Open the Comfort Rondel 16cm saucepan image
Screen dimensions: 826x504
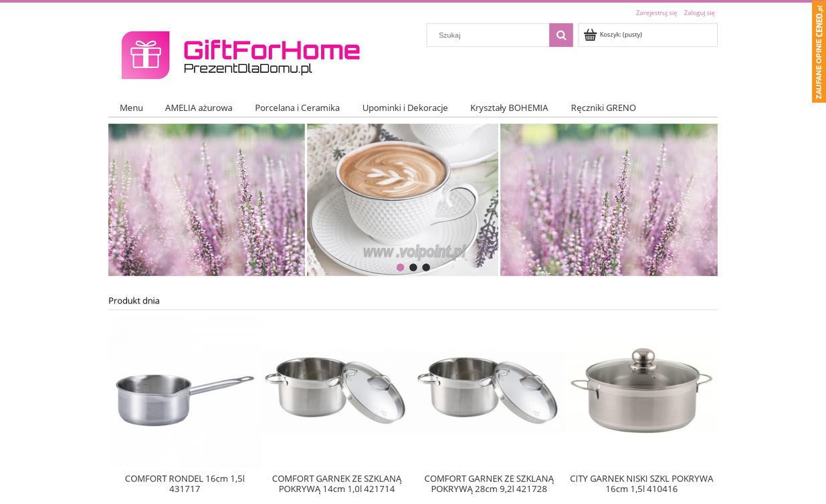point(185,392)
